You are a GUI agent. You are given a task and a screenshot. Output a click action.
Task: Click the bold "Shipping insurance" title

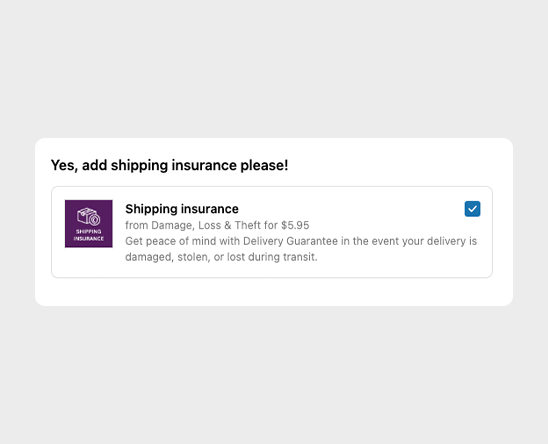(x=182, y=209)
